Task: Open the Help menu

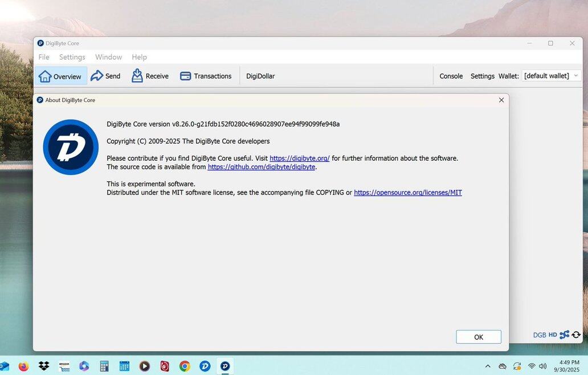Action: 139,57
